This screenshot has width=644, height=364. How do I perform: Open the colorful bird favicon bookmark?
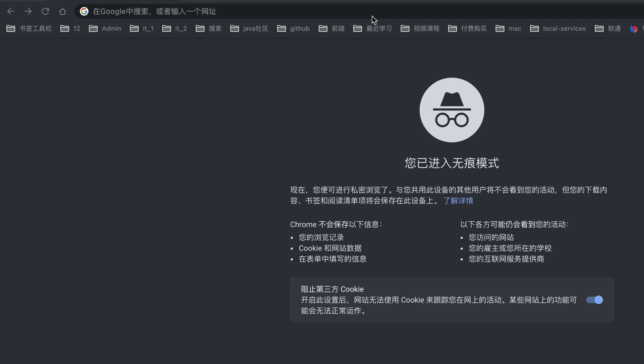634,28
